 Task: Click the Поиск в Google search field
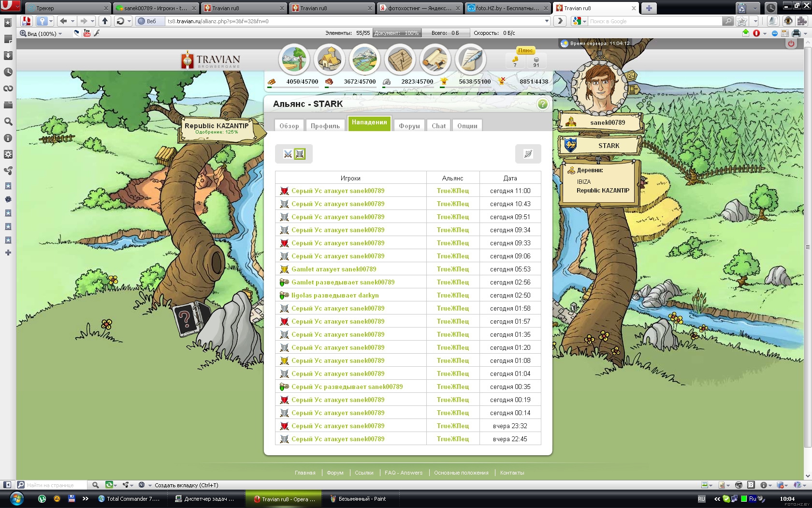click(x=655, y=21)
